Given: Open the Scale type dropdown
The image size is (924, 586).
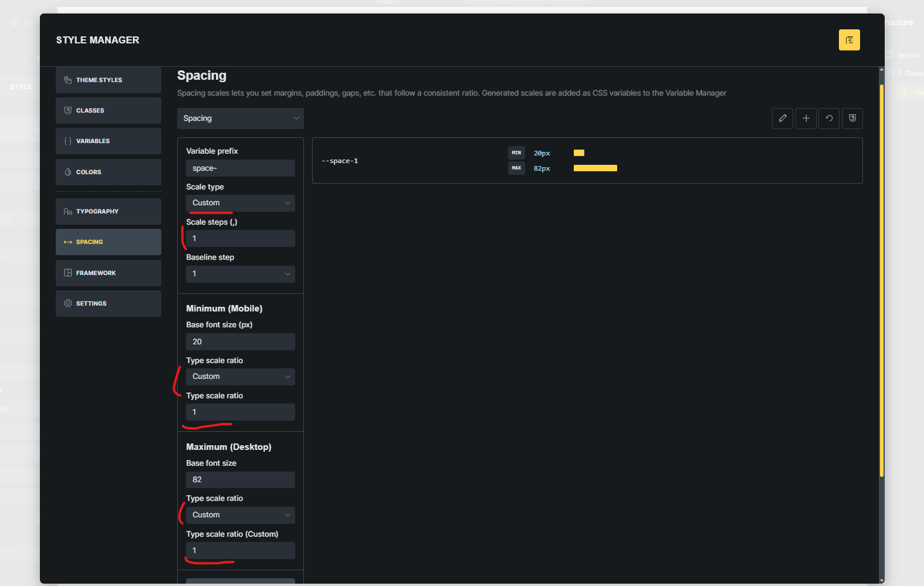Looking at the screenshot, I should click(x=240, y=203).
